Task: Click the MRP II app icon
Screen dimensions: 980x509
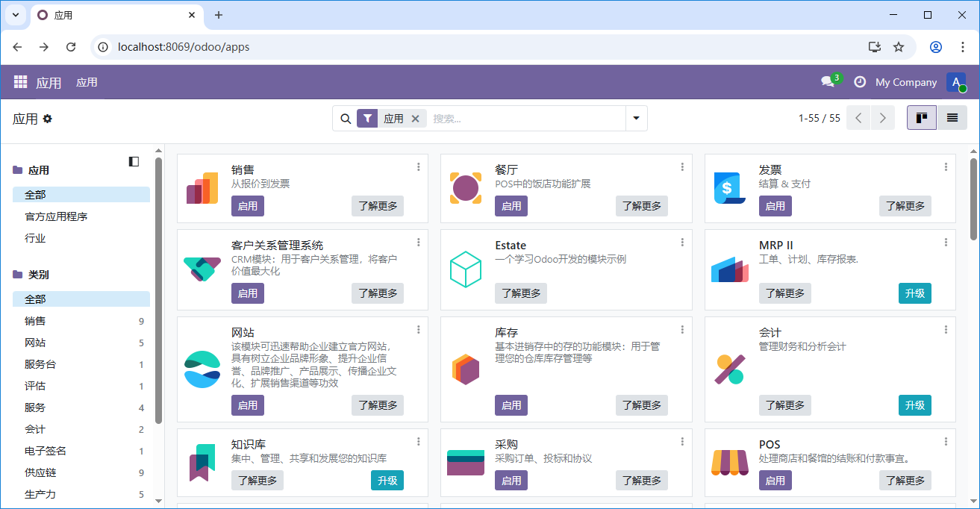Action: 729,269
